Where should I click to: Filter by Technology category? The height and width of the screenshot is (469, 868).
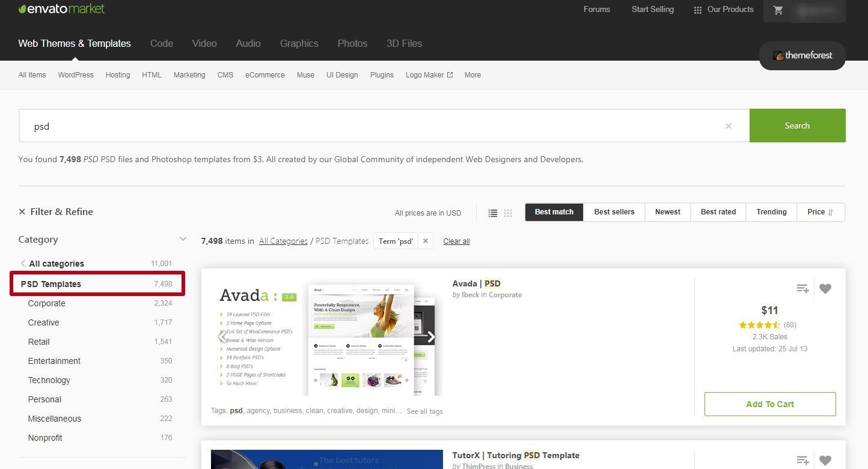coord(49,380)
